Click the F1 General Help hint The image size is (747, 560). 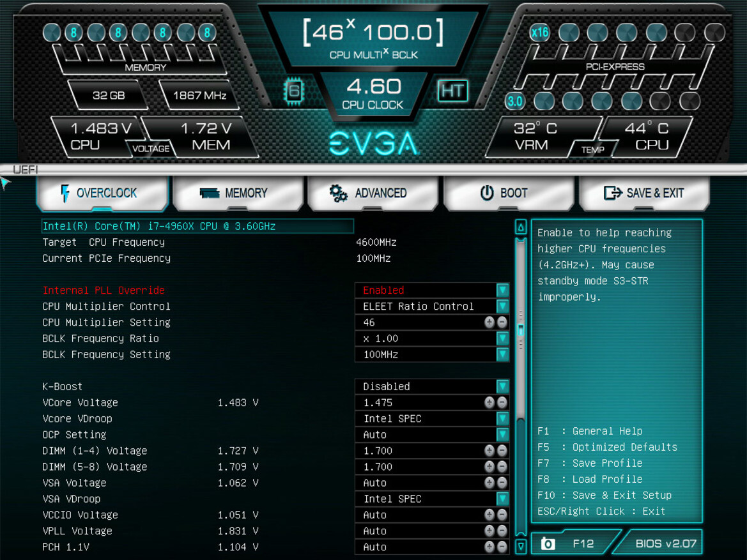click(590, 431)
